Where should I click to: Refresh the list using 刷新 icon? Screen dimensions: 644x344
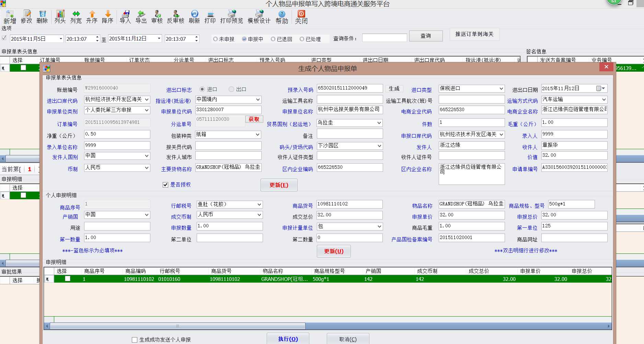194,17
